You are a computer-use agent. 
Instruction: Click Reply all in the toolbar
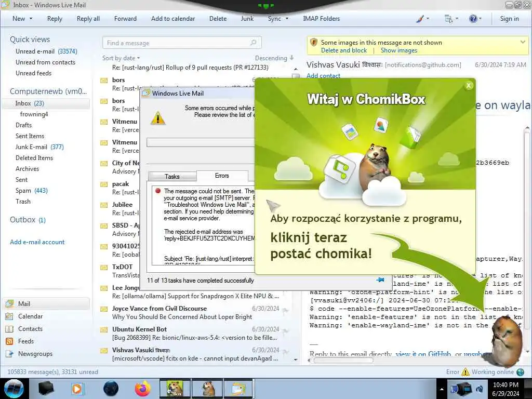88,19
